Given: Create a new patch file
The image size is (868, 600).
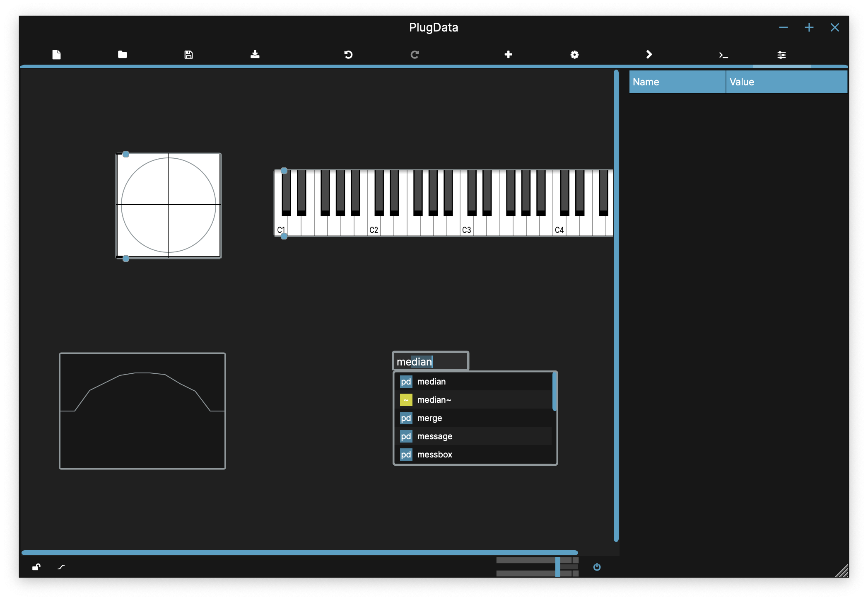Looking at the screenshot, I should [57, 54].
